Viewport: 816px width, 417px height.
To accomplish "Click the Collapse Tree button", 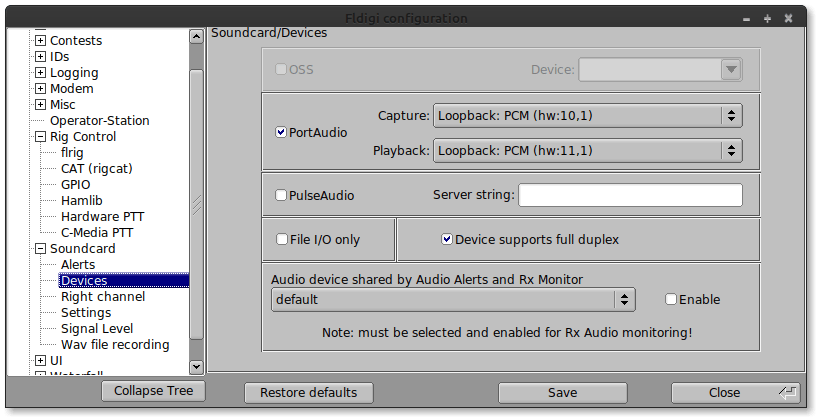I will click(x=154, y=391).
